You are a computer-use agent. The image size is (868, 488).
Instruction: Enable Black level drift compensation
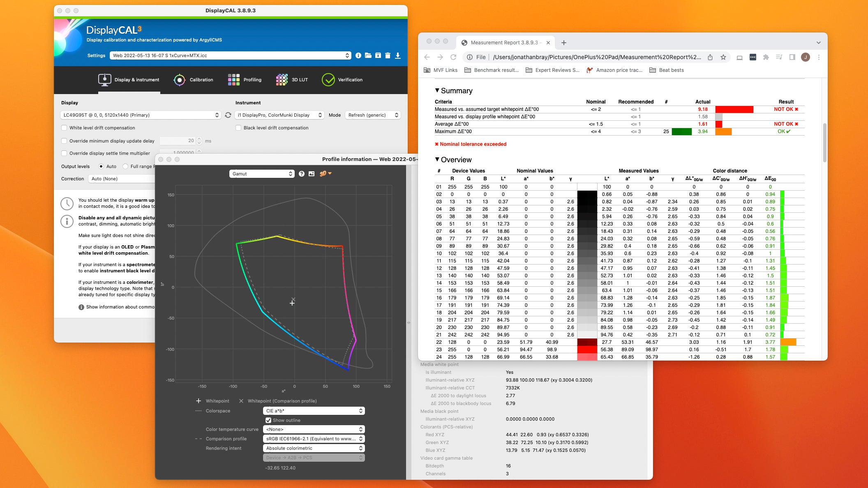pos(238,128)
